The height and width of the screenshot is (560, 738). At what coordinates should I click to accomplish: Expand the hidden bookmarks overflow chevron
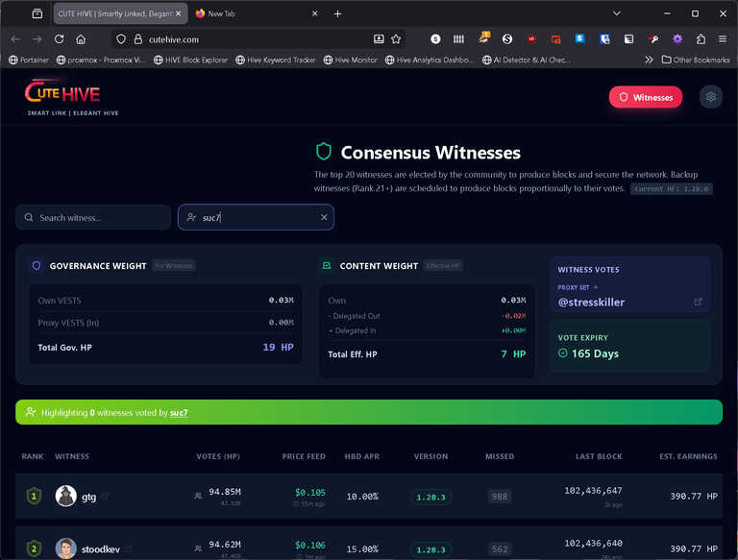point(650,60)
